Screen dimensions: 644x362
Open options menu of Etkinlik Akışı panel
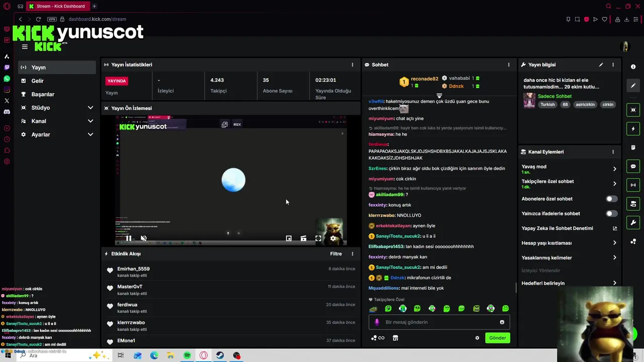point(352,254)
